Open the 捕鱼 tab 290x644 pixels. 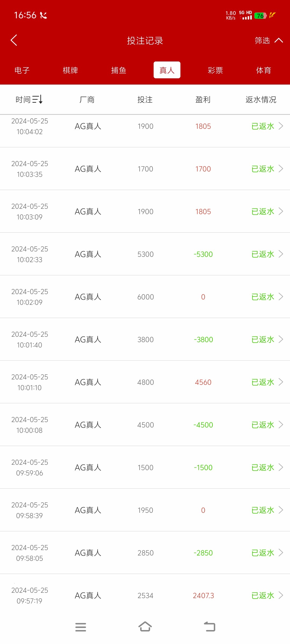(119, 70)
